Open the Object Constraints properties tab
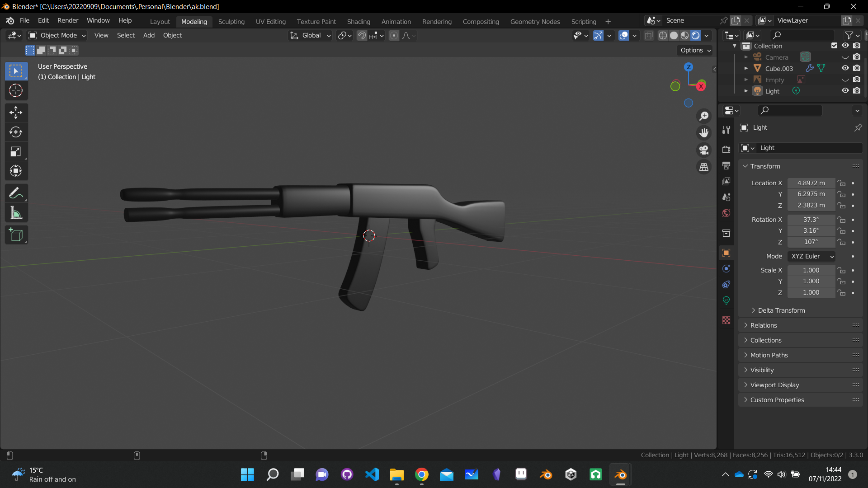 726,284
